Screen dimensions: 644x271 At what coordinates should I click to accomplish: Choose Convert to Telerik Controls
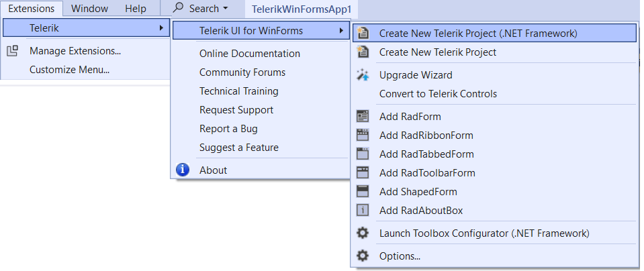494,94
